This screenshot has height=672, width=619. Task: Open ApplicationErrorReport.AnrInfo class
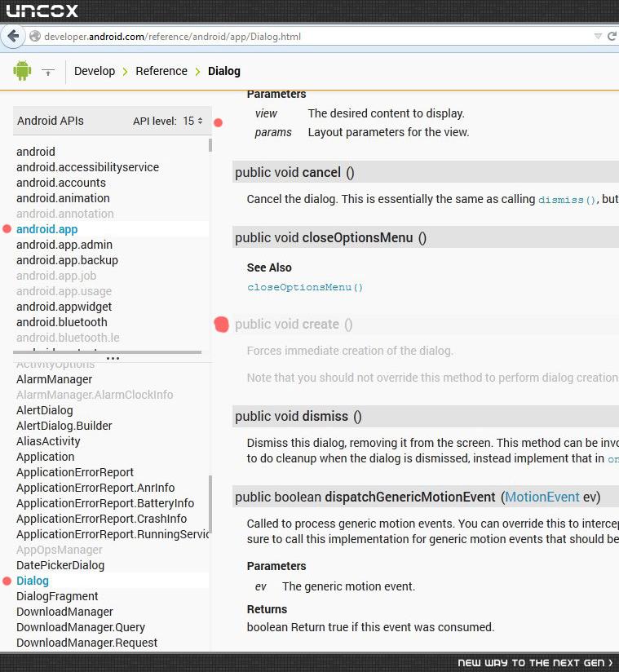tap(95, 488)
